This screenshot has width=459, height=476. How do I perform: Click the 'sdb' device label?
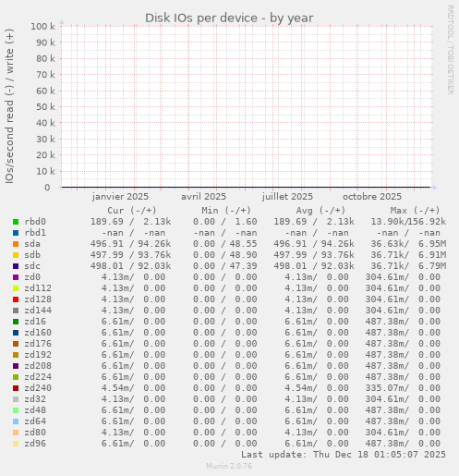32,255
